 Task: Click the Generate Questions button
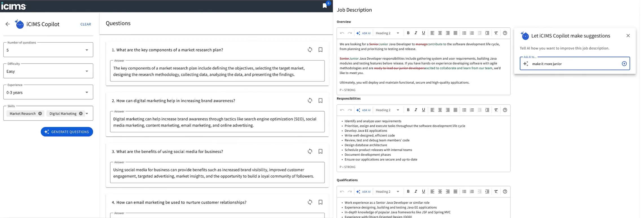point(67,132)
